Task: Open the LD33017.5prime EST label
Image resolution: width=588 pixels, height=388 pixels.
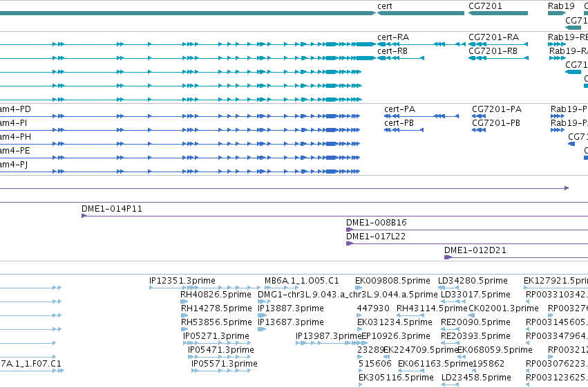Action: click(475, 295)
